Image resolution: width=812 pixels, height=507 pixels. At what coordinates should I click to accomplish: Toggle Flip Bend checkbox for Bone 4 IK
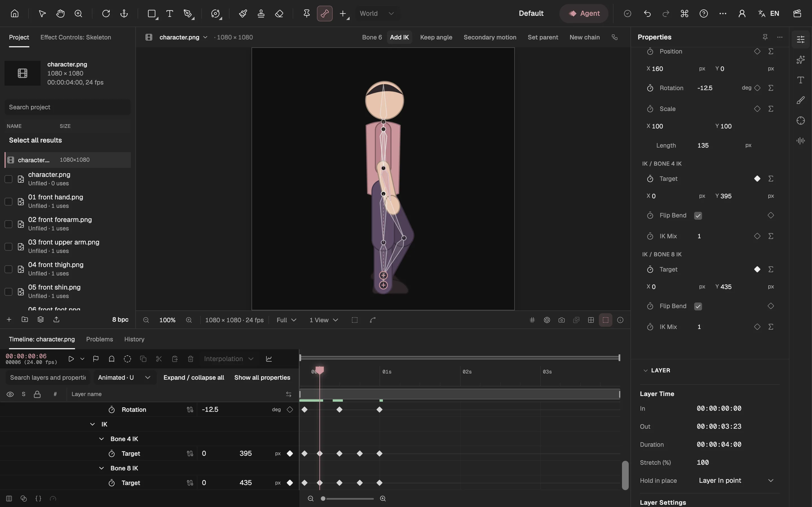pyautogui.click(x=698, y=215)
